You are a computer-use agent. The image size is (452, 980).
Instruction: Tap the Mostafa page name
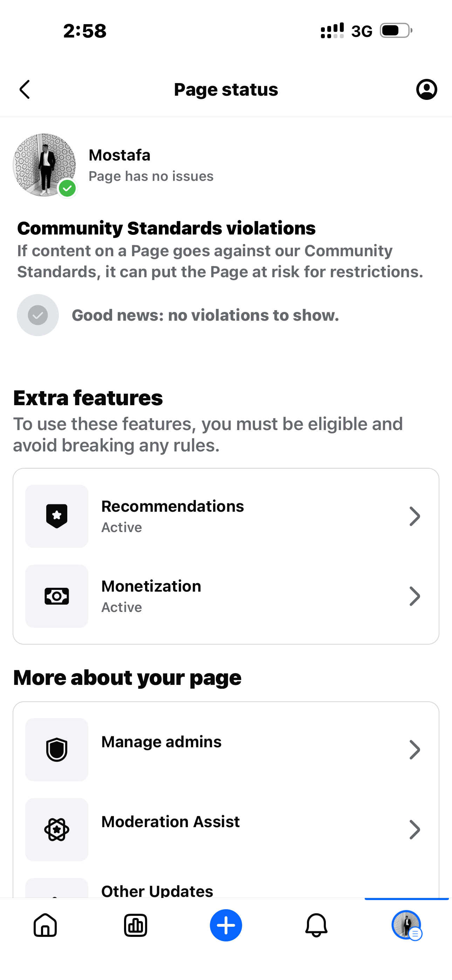coord(119,155)
